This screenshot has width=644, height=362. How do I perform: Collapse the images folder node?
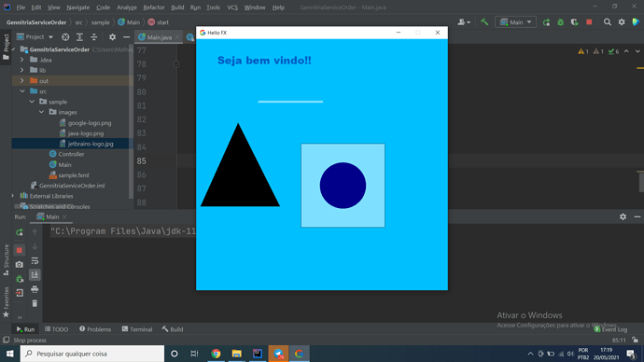coord(41,112)
